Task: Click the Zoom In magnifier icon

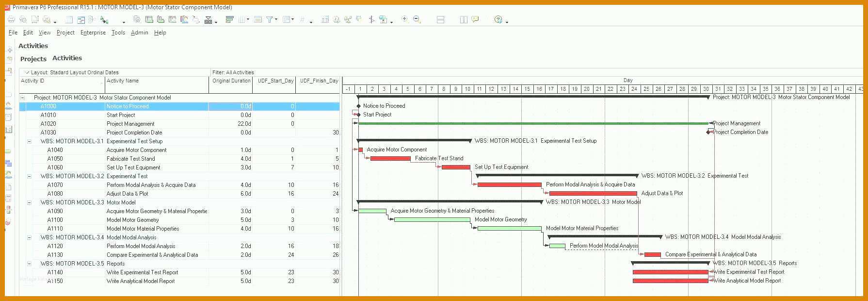Action: [405, 19]
